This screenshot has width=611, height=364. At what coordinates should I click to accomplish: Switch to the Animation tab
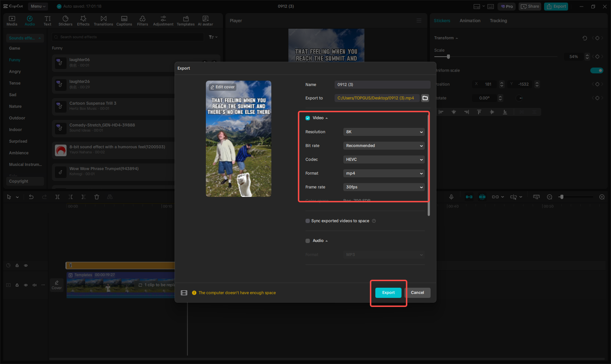click(470, 21)
